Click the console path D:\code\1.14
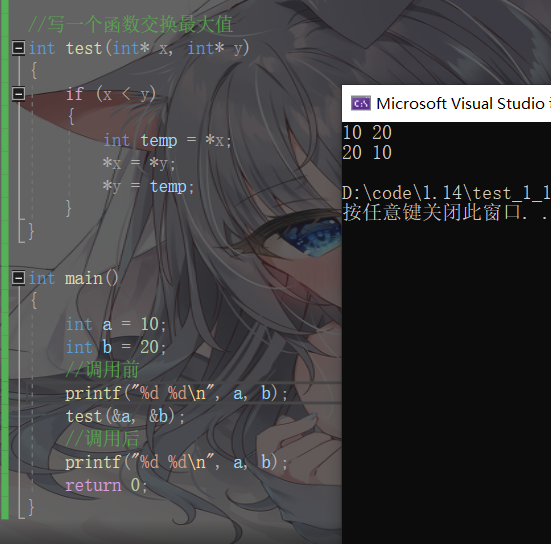Image resolution: width=551 pixels, height=544 pixels. [x=446, y=193]
